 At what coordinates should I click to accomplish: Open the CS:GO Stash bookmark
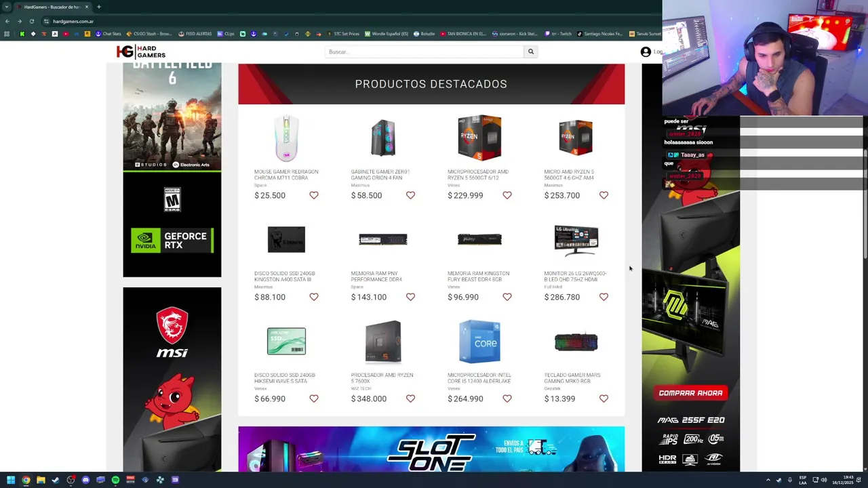point(149,34)
